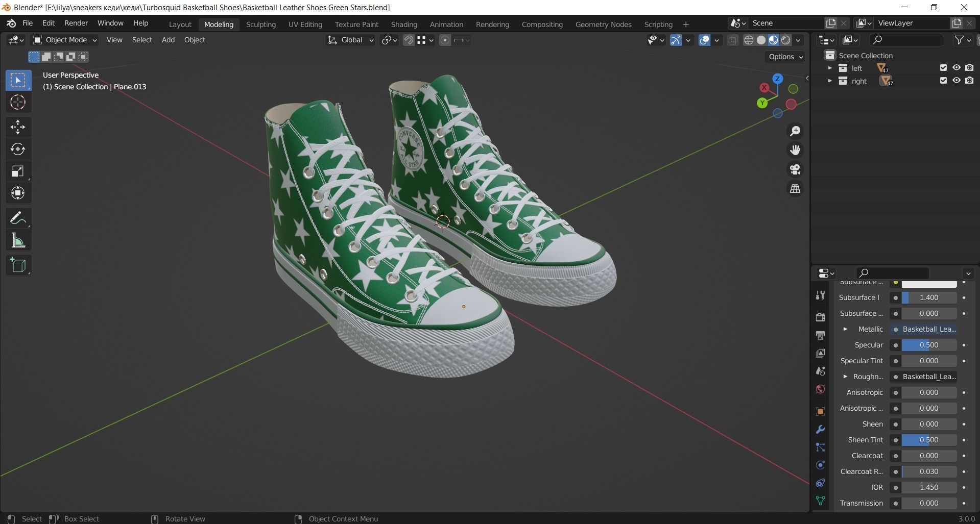Screen dimensions: 980x524
Task: Select the Add Cube tool
Action: [x=18, y=265]
